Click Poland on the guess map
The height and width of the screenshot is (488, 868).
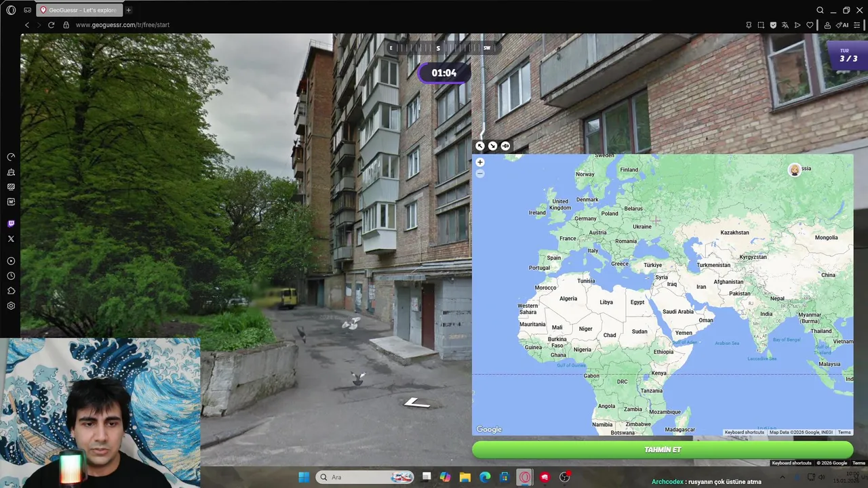click(x=610, y=213)
